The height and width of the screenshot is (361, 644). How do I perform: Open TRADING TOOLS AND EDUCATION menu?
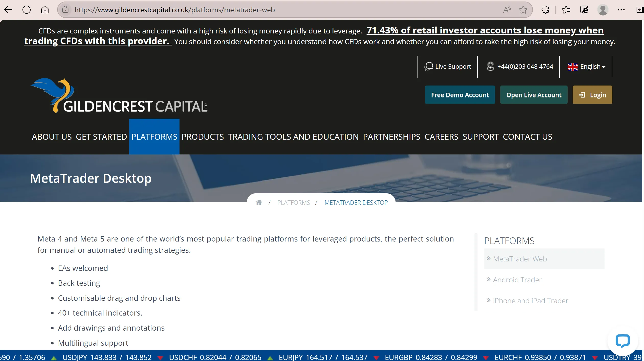[293, 137]
